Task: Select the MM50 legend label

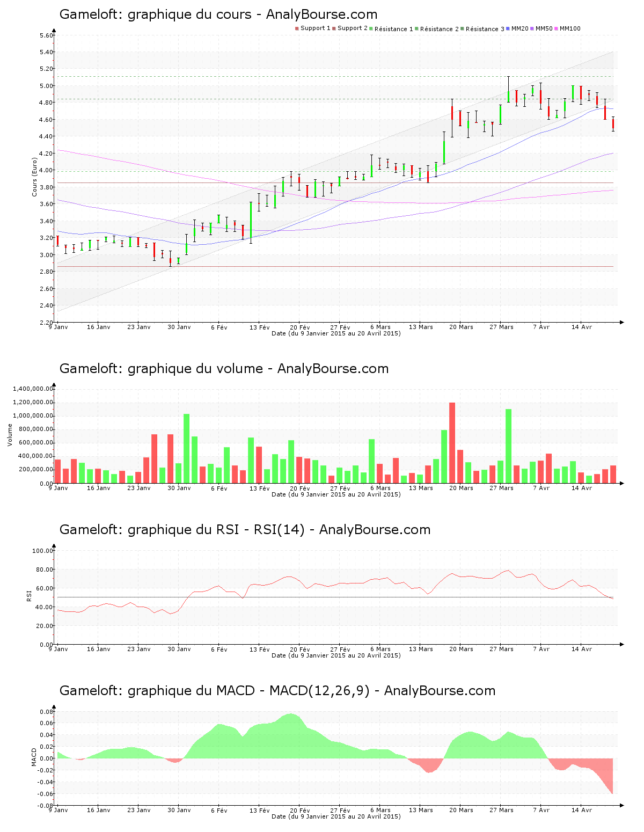Action: 544,28
